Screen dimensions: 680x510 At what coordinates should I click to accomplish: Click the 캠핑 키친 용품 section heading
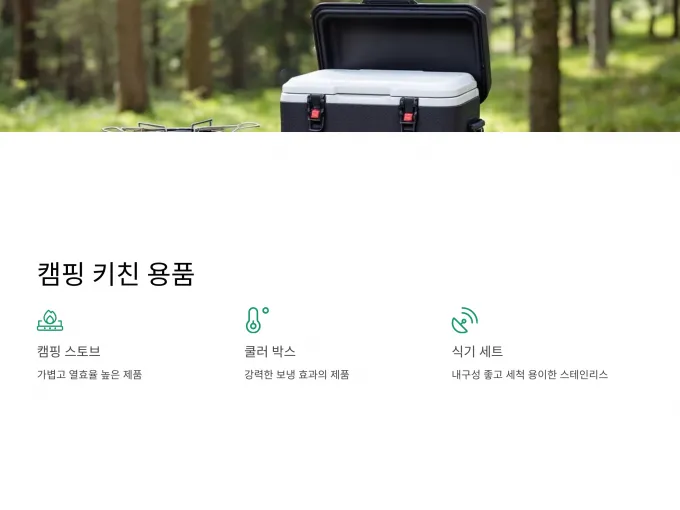click(x=116, y=274)
